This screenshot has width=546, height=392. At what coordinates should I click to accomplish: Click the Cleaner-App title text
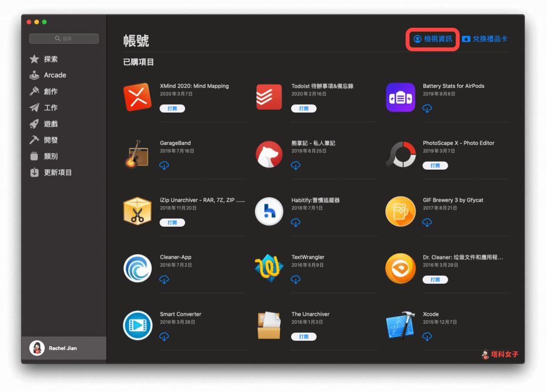175,257
